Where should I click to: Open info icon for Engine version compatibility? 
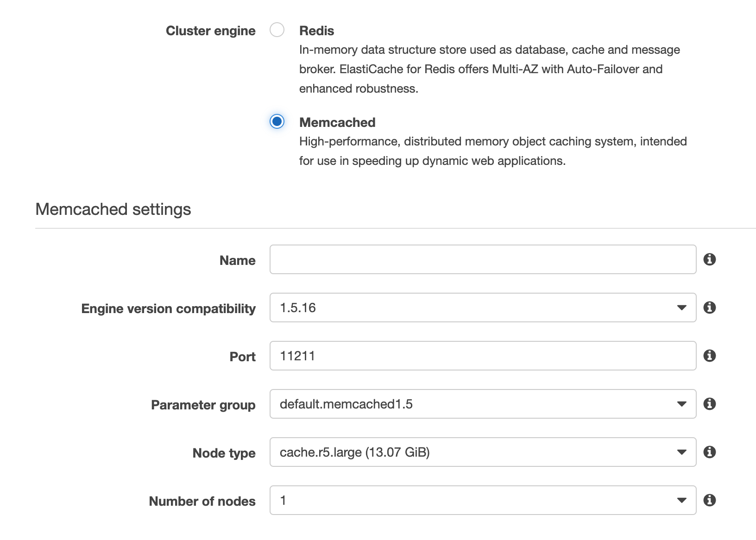point(709,308)
